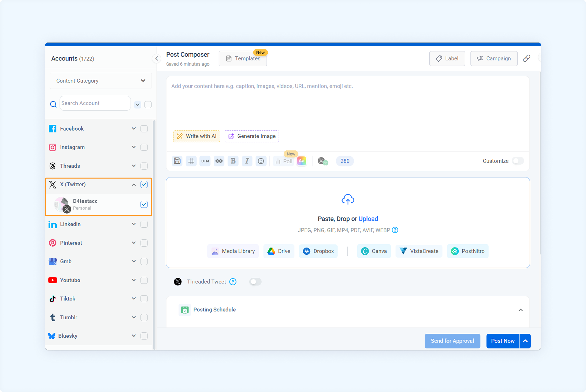This screenshot has height=392, width=586.
Task: Click the Linkedin logo icon
Action: coord(53,224)
